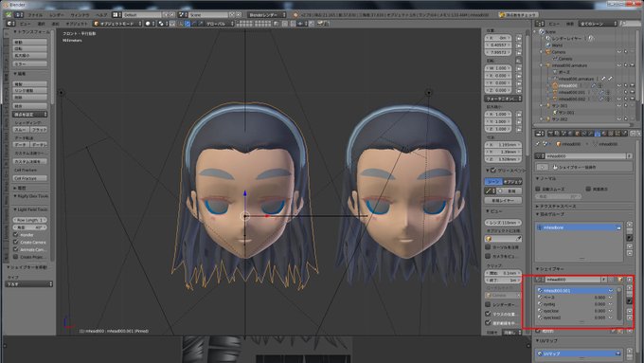This screenshot has width=644, height=363.
Task: Open the Texture properties tab icon
Action: 611,134
